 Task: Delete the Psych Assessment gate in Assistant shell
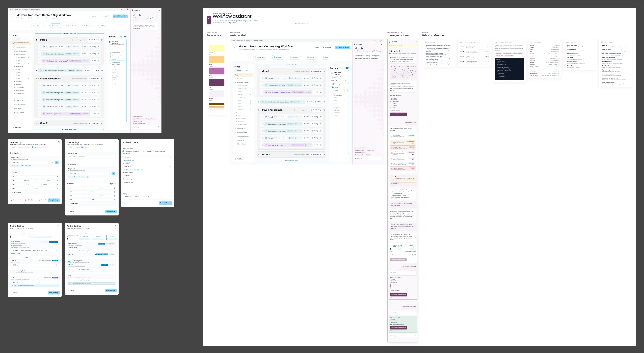[324, 110]
